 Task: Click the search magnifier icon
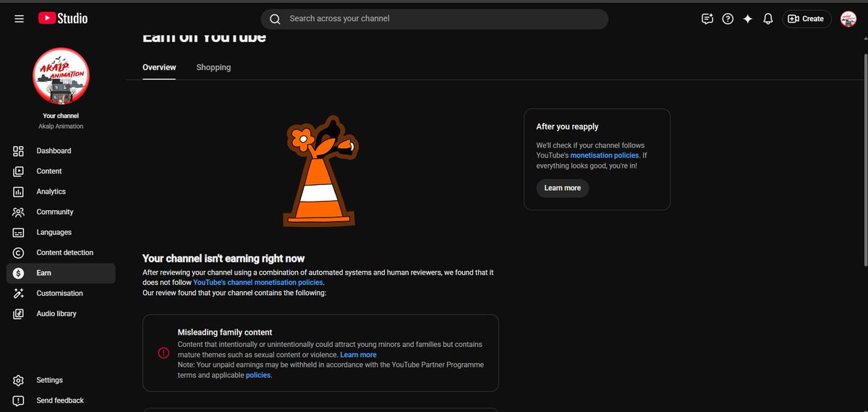tap(275, 19)
